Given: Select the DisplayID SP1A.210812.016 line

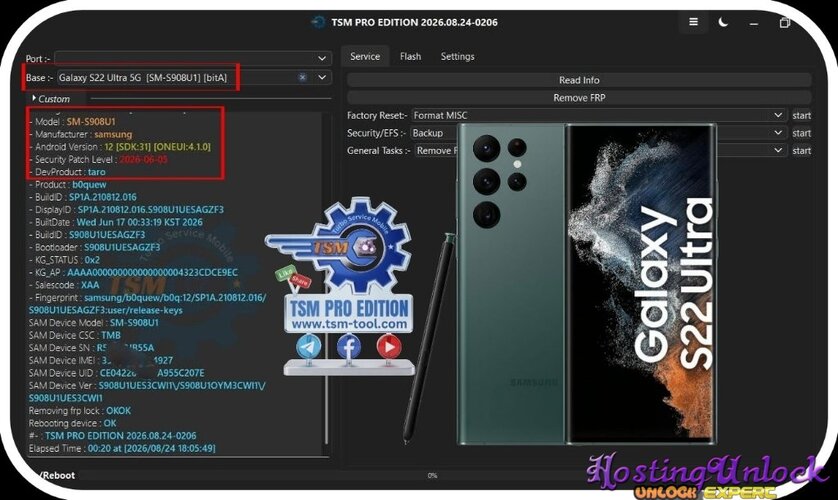Looking at the screenshot, I should 127,209.
